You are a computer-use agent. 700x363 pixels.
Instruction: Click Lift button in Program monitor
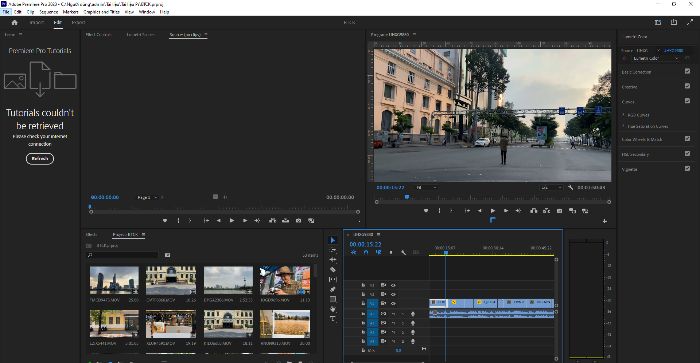[x=533, y=211]
